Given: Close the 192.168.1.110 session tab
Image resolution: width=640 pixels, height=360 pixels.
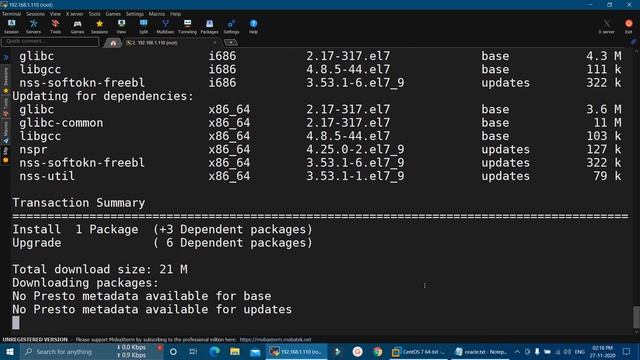Looking at the screenshot, I should (x=215, y=42).
